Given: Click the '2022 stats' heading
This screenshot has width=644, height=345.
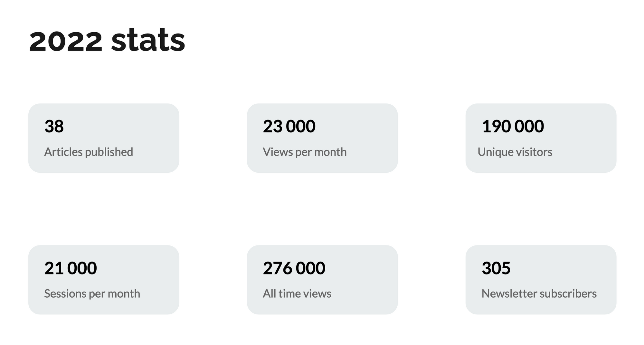Looking at the screenshot, I should tap(107, 40).
